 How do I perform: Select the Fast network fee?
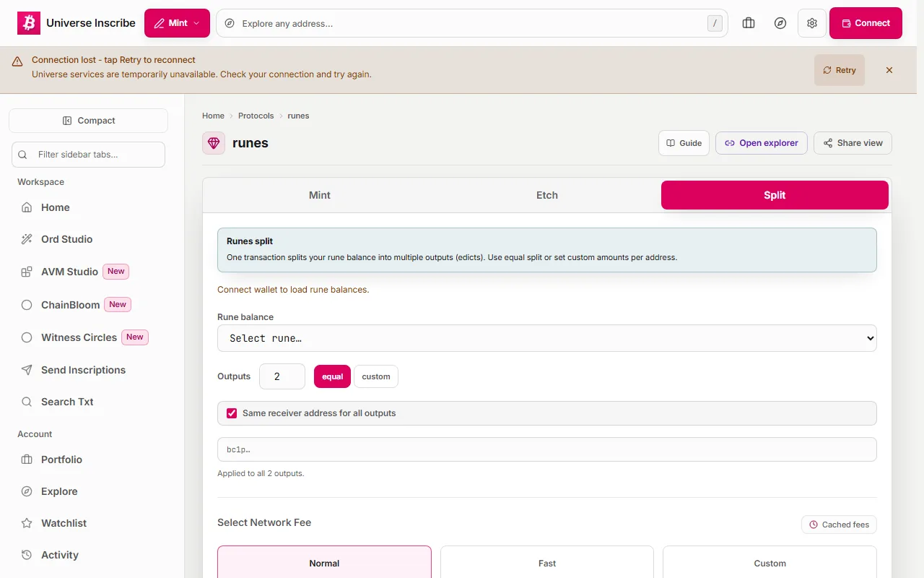click(547, 563)
